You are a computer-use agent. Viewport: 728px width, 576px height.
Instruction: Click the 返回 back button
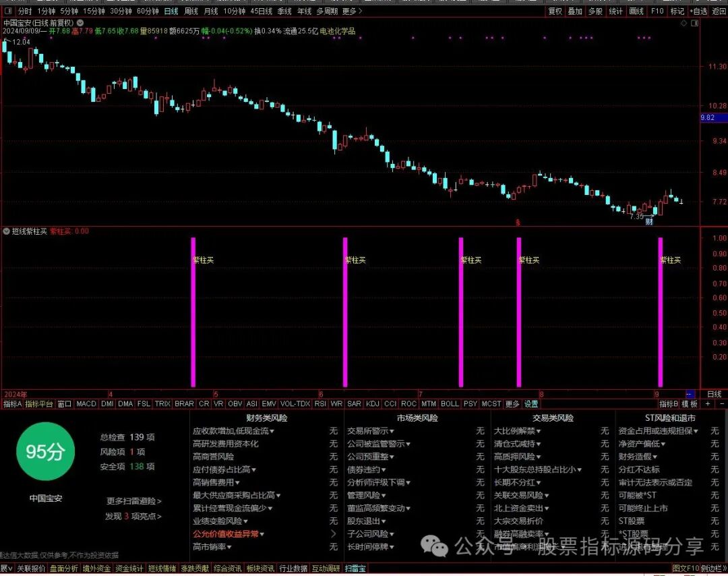click(719, 11)
